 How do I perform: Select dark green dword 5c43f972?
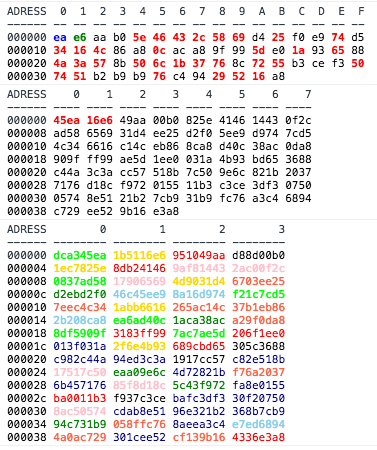[199, 385]
